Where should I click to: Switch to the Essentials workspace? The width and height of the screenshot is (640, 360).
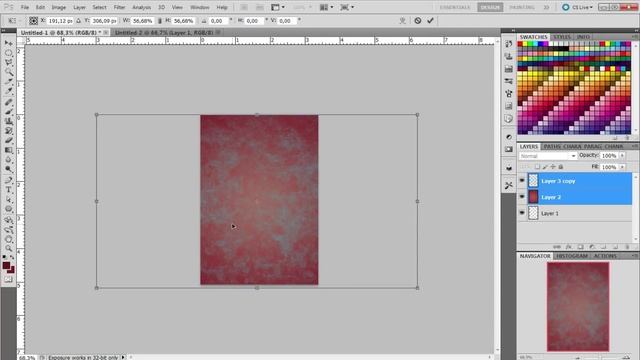point(455,7)
